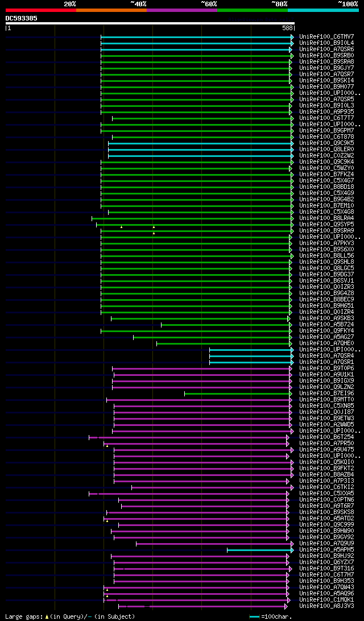The height and width of the screenshot is (621, 364).
Task: Select hit 'UniRef100_C6T7T7'
Action: point(326,118)
